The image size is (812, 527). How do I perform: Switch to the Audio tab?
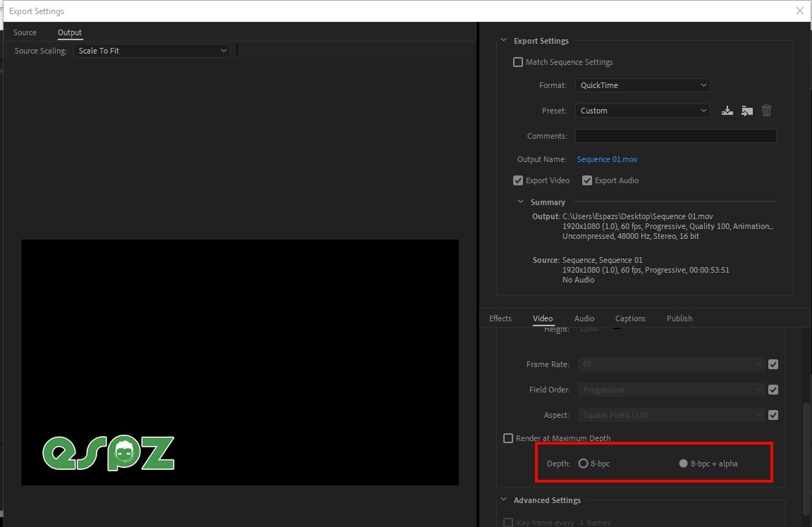584,318
